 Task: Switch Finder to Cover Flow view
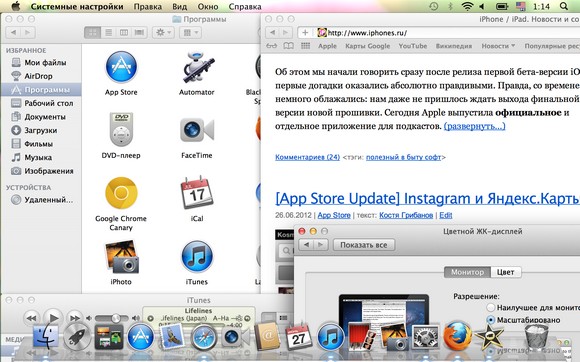pyautogui.click(x=139, y=33)
